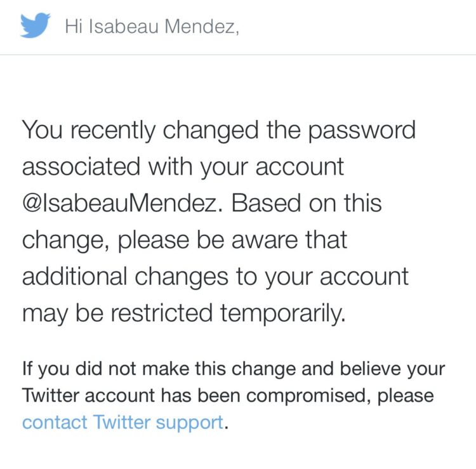The height and width of the screenshot is (469, 476).
Task: Click the horizontal divider below the header
Action: pos(238,55)
